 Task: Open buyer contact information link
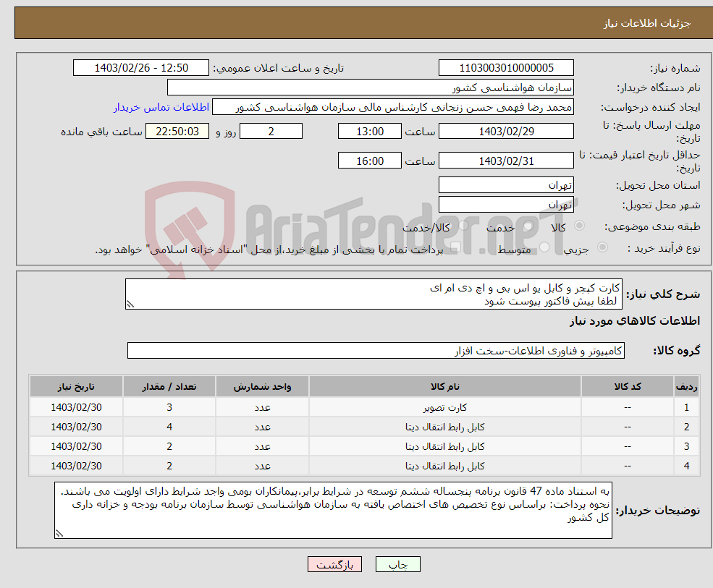[x=161, y=107]
